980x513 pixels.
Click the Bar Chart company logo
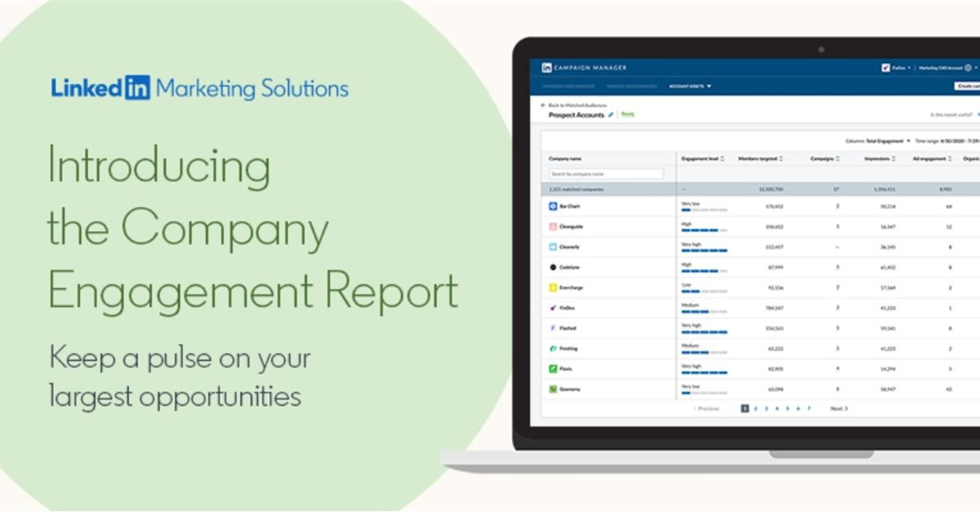[x=553, y=207]
